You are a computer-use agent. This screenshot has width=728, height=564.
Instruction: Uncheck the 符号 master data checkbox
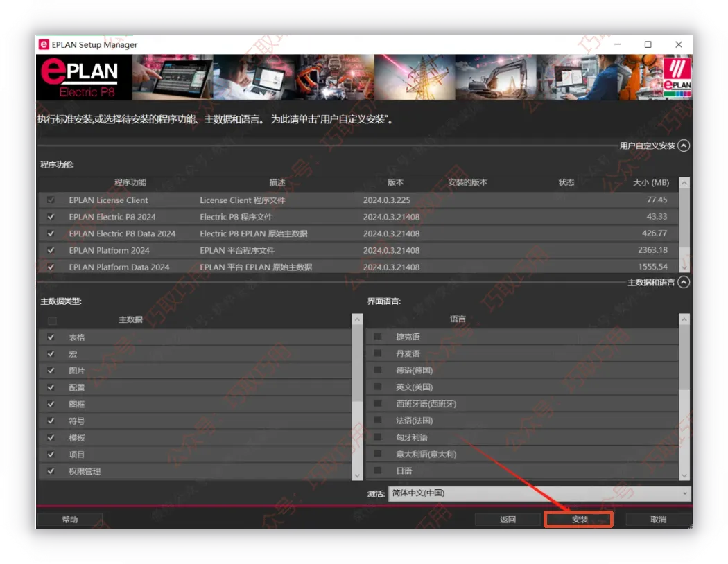click(x=51, y=421)
